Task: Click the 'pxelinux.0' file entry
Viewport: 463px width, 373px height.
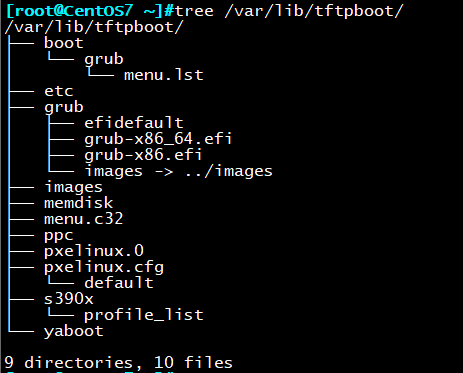Action: [94, 251]
